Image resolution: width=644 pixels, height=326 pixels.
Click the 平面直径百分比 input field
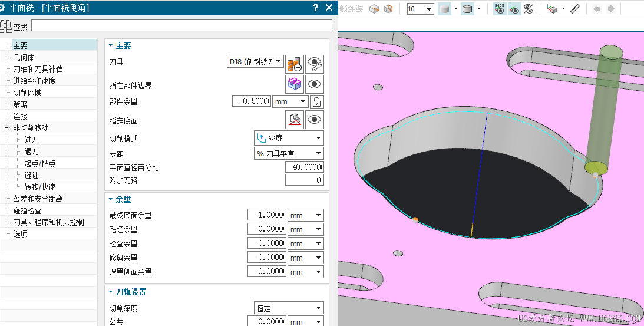pos(305,167)
